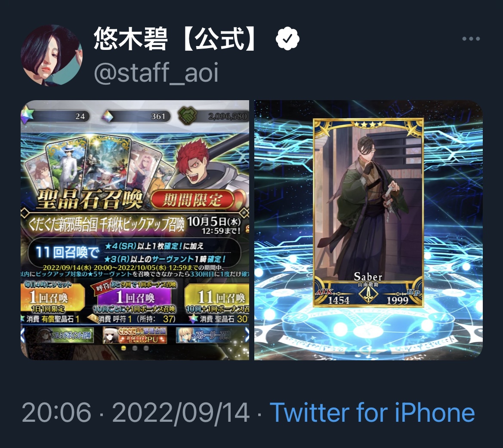Tap the 11回召喚 summon button
This screenshot has height=448, width=503.
[x=217, y=298]
